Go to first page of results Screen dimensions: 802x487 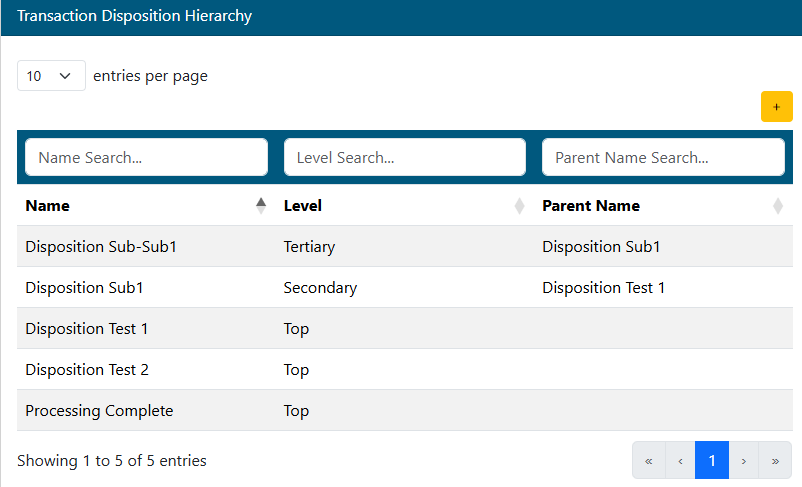649,461
